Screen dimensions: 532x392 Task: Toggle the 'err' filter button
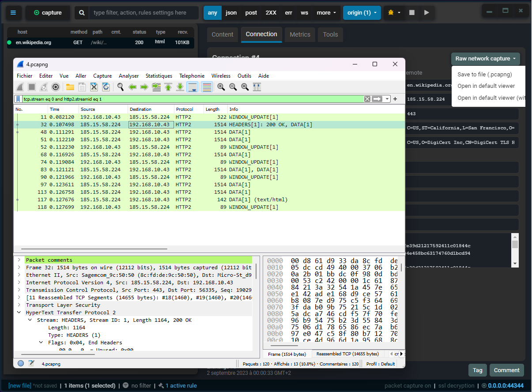click(289, 13)
